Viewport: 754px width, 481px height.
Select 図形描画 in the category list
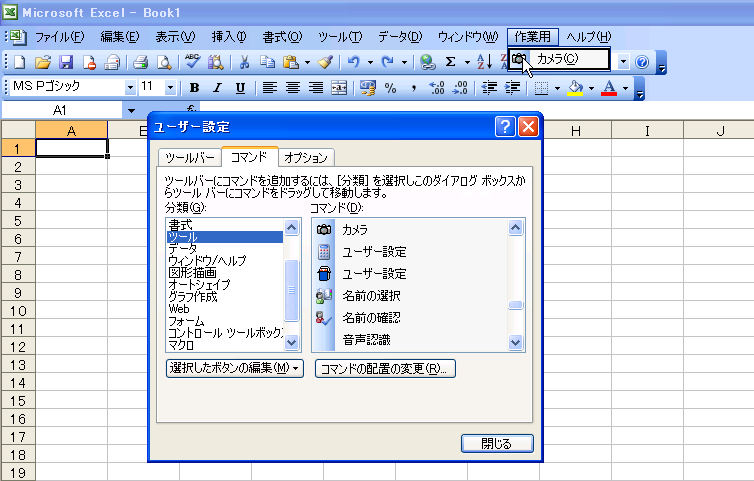(224, 273)
